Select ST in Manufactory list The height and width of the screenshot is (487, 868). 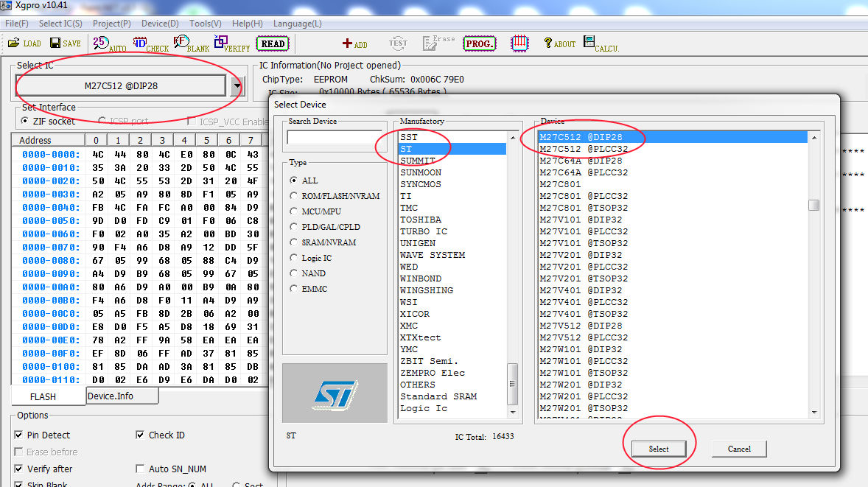point(452,149)
